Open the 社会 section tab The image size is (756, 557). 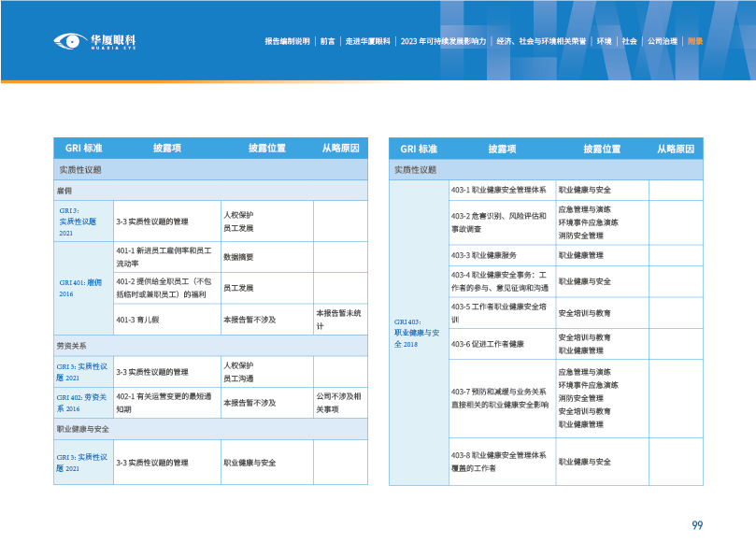[x=630, y=41]
